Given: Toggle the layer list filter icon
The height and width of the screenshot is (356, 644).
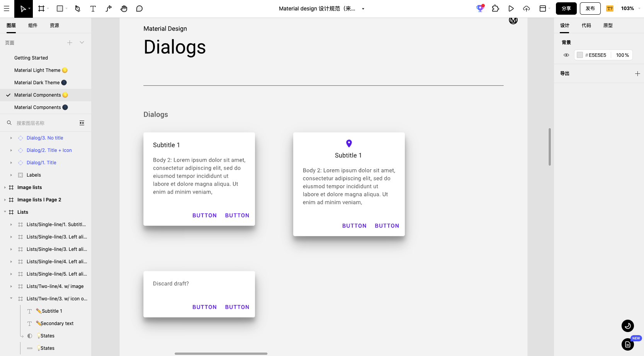Looking at the screenshot, I should tap(82, 123).
